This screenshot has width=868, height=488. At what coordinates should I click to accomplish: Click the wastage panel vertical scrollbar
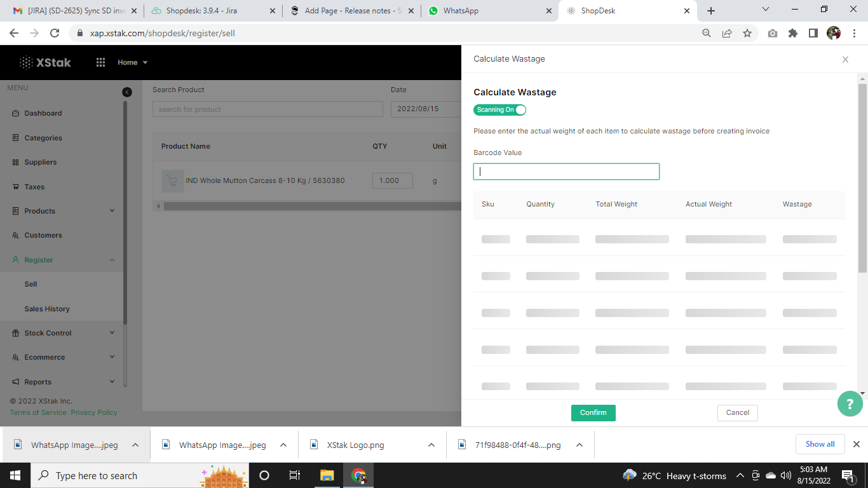tap(862, 178)
